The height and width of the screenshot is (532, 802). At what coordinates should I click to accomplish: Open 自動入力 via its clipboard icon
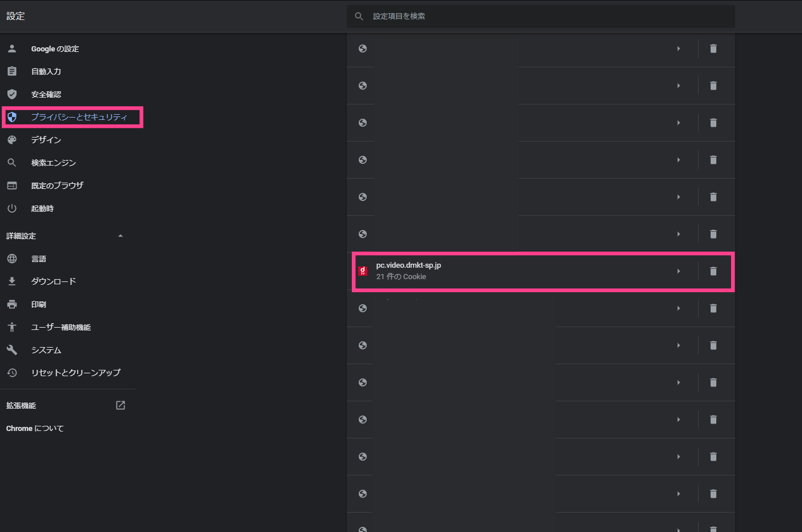tap(12, 71)
